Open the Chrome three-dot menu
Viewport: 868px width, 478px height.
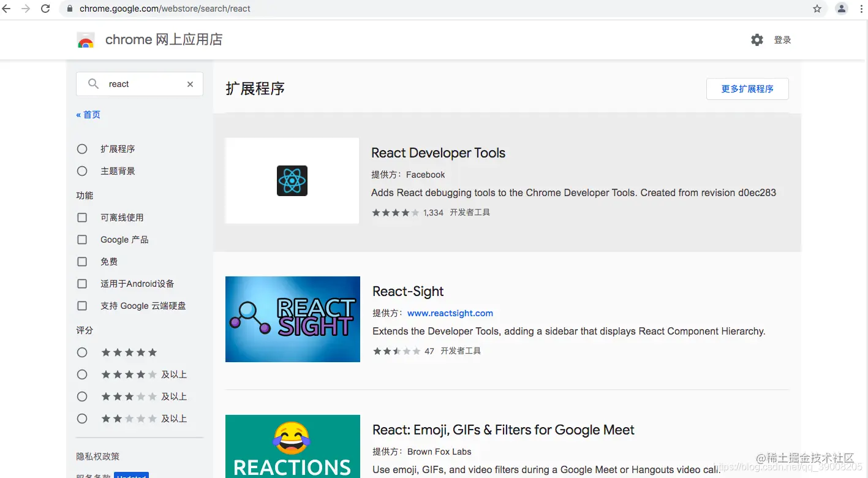pos(862,9)
